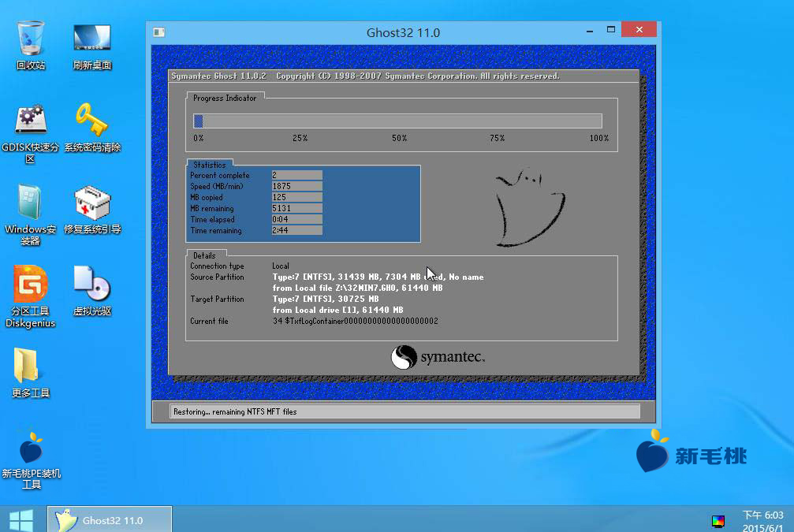The height and width of the screenshot is (532, 794).
Task: Open the 虚拟光驱 disc icon
Action: coord(92,291)
